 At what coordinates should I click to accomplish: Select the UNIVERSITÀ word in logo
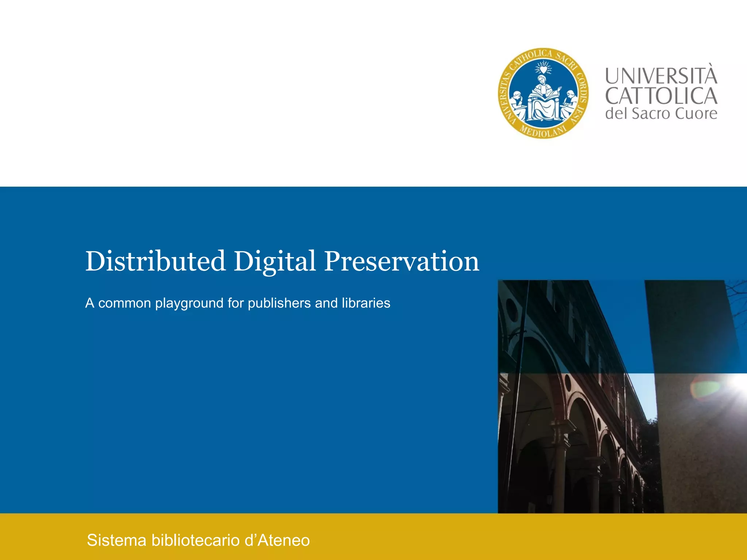tap(661, 75)
